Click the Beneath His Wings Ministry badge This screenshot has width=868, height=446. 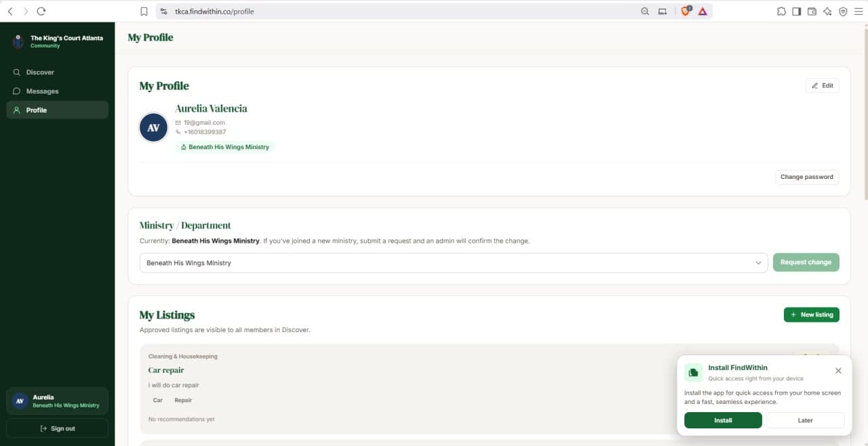point(225,147)
